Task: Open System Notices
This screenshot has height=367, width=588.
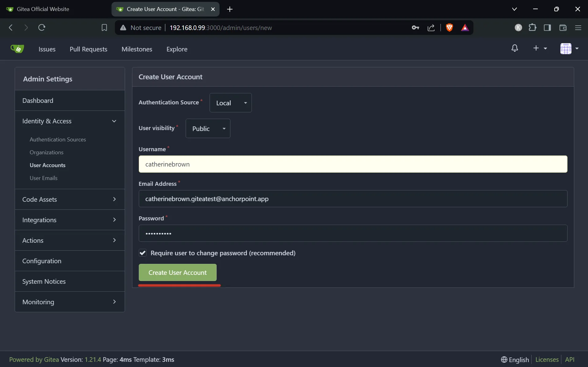Action: click(x=70, y=281)
